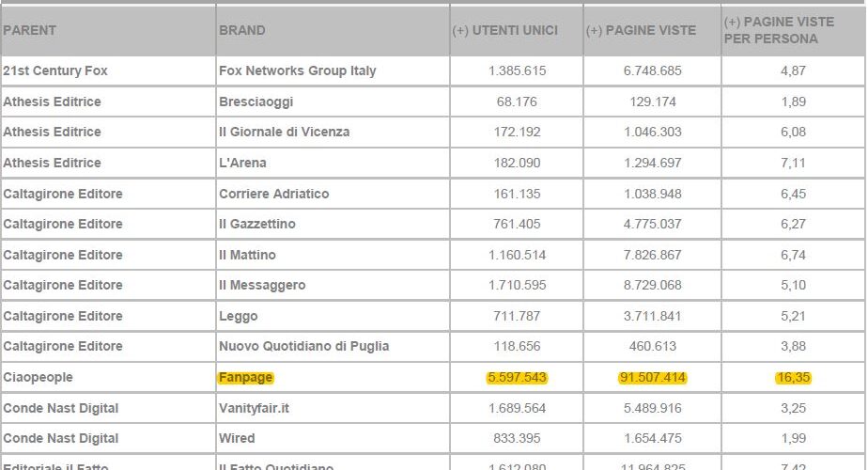Sort by the PARENT column header

click(29, 30)
